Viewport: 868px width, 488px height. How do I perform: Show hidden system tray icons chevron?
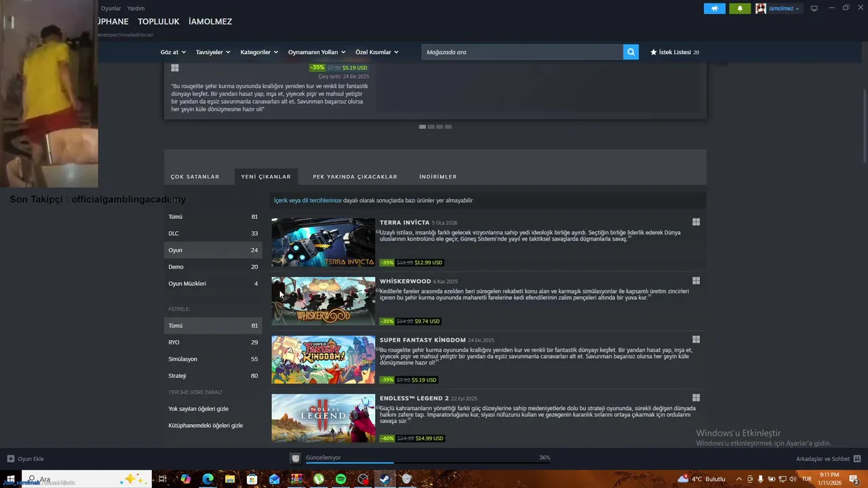click(739, 479)
